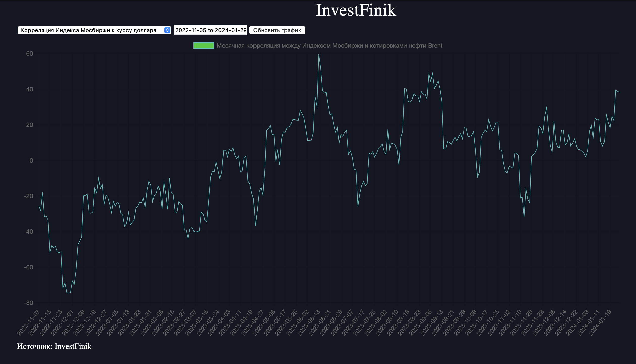This screenshot has width=636, height=364.
Task: Click the -80 label on y-axis
Action: tap(29, 303)
